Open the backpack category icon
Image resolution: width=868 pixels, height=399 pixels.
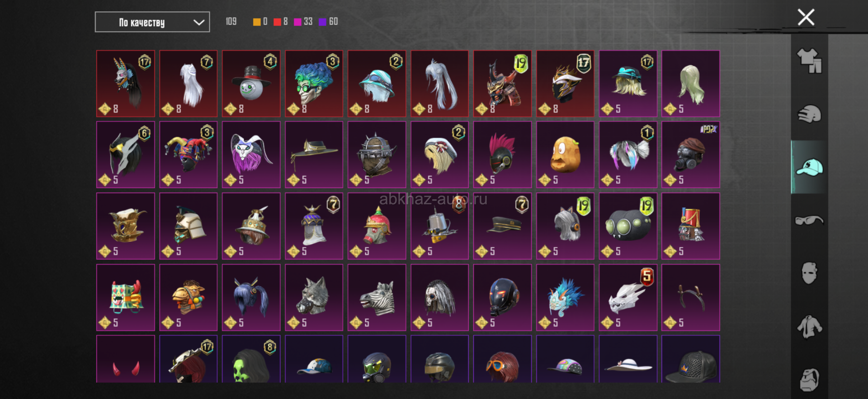pos(809,380)
